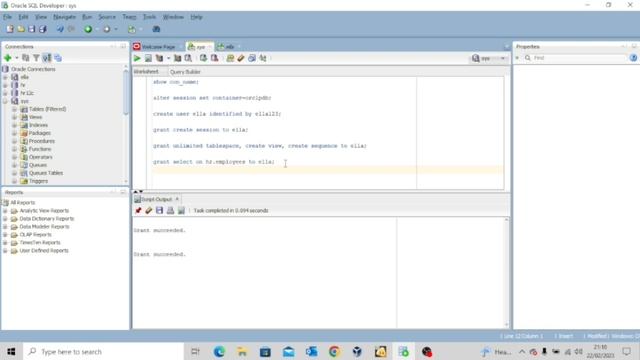Expand the Tables (Filtered) node
The width and height of the screenshot is (640, 360).
pyautogui.click(x=14, y=109)
